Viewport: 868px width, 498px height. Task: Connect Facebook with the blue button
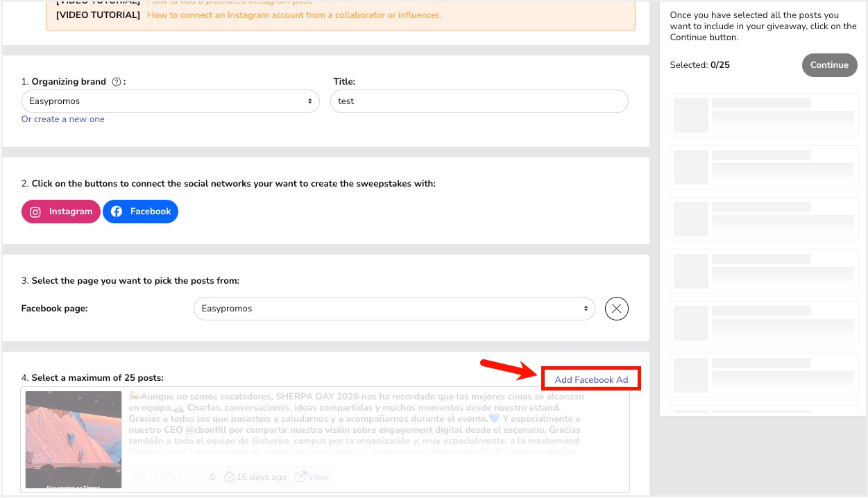[x=141, y=212]
